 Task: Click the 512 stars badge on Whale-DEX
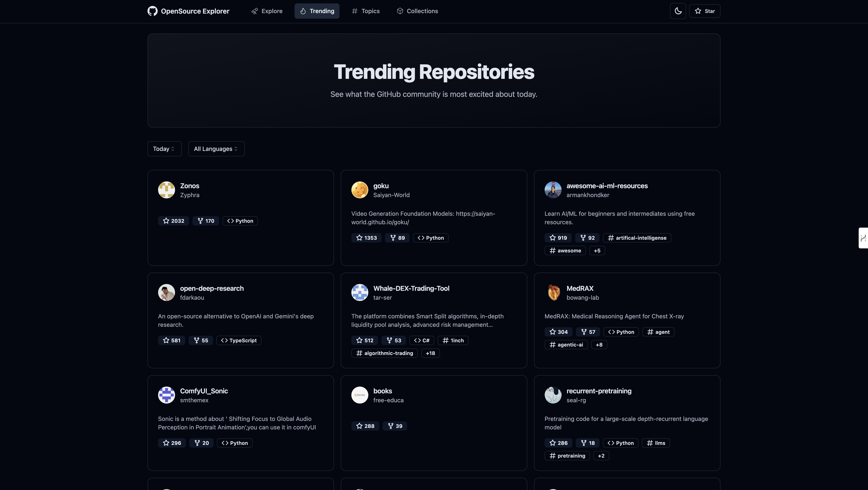coord(364,340)
